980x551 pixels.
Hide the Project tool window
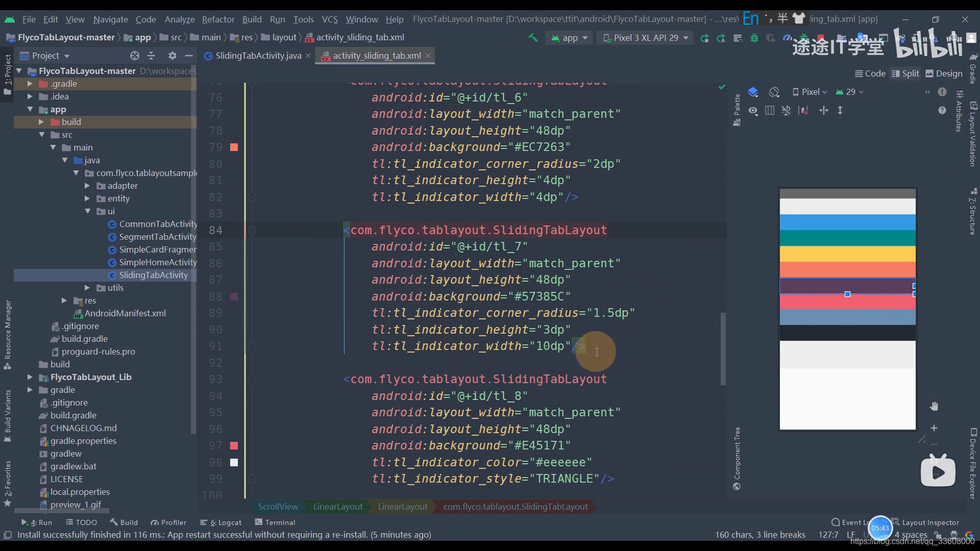(189, 56)
